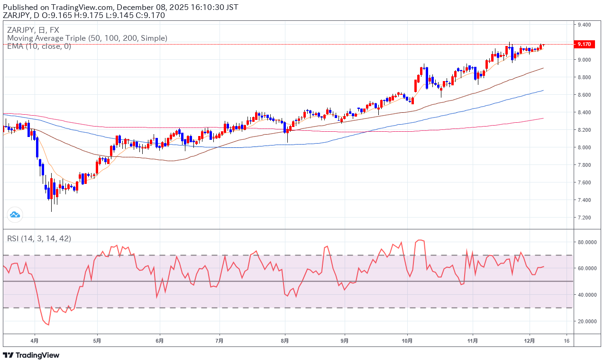
Task: Click the 8月 time axis label
Action: pos(284,341)
